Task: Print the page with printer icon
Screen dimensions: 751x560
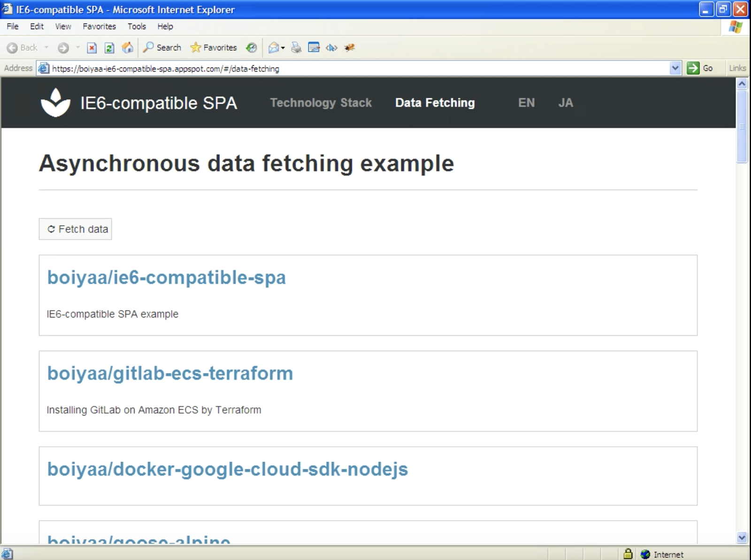Action: point(296,47)
